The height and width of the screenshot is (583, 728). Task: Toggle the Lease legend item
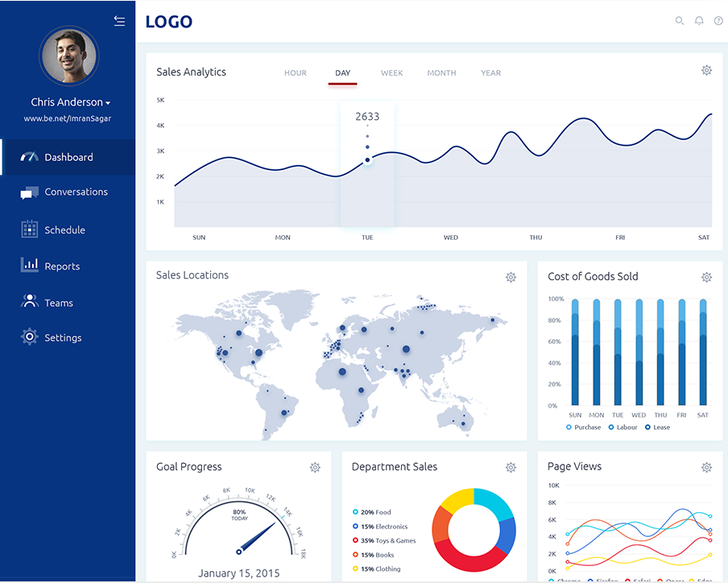coord(657,428)
